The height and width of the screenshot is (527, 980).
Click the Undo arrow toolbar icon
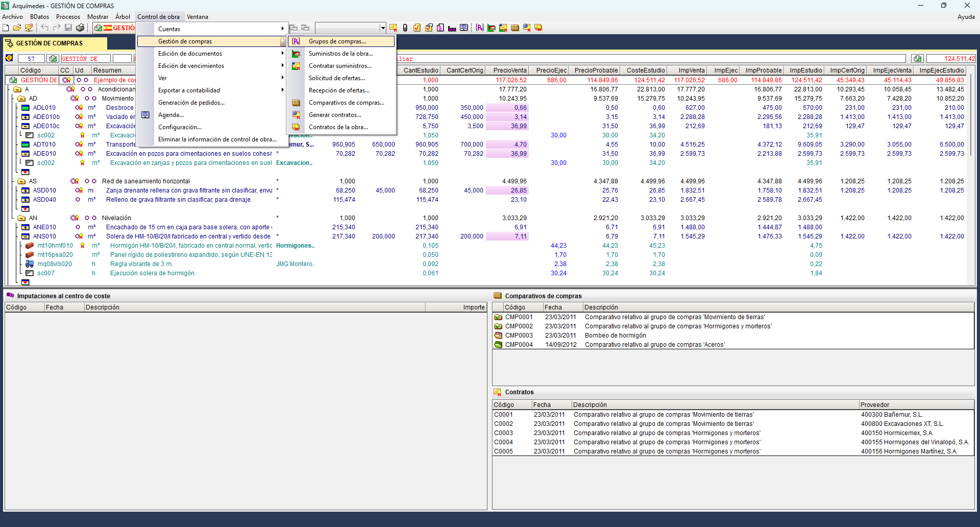coord(45,28)
